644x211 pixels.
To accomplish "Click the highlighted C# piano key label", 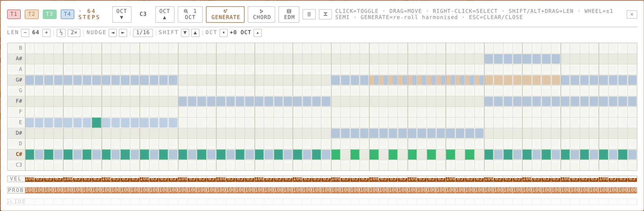I will pos(16,154).
